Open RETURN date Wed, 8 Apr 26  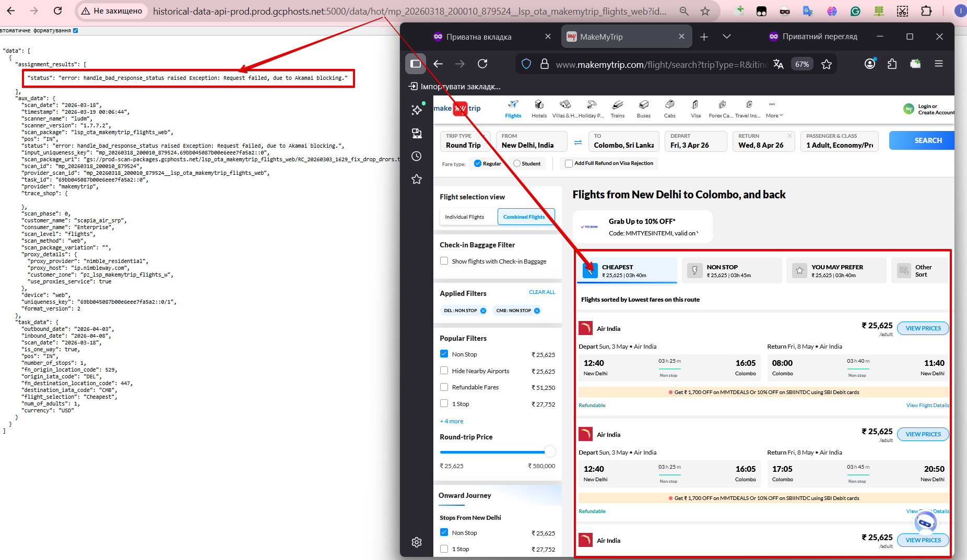pyautogui.click(x=763, y=141)
